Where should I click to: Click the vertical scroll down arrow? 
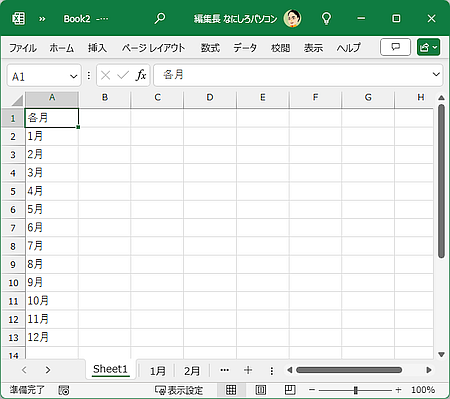[x=441, y=354]
